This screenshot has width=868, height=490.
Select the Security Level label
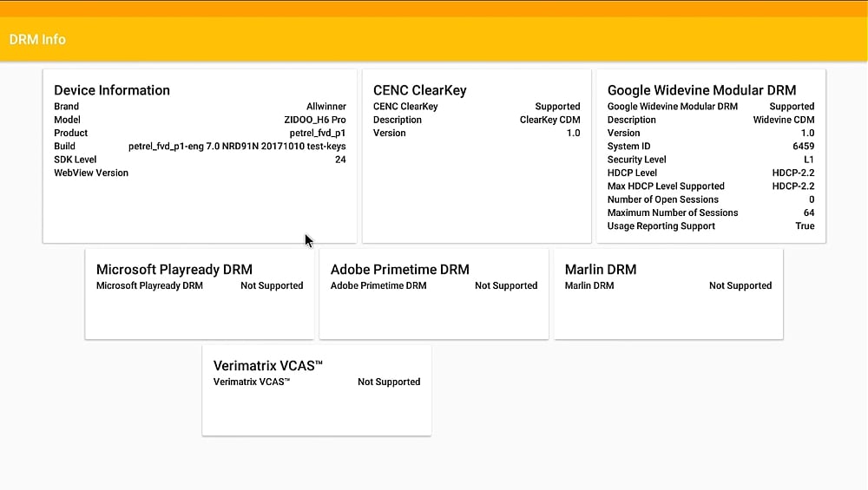636,160
